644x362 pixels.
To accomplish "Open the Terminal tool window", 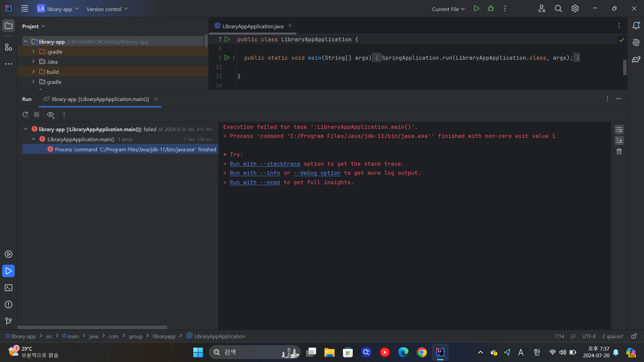I will 8,288.
